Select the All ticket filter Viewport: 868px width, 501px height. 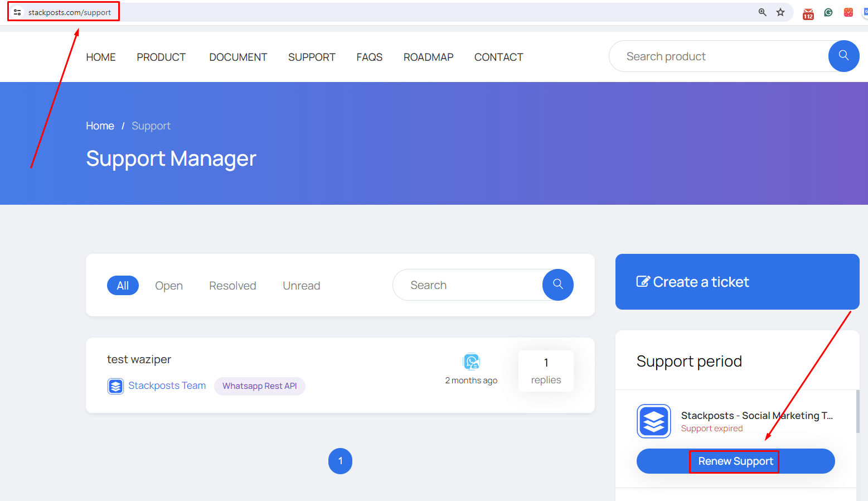pyautogui.click(x=123, y=286)
